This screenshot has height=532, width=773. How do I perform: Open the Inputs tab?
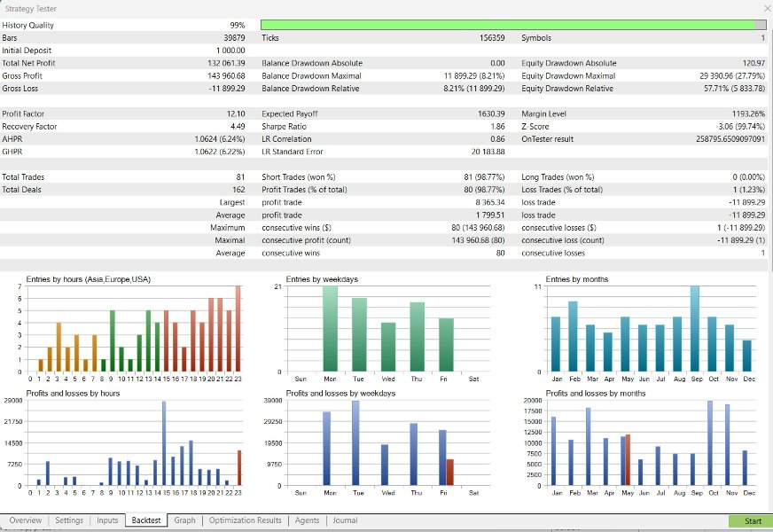tap(107, 520)
